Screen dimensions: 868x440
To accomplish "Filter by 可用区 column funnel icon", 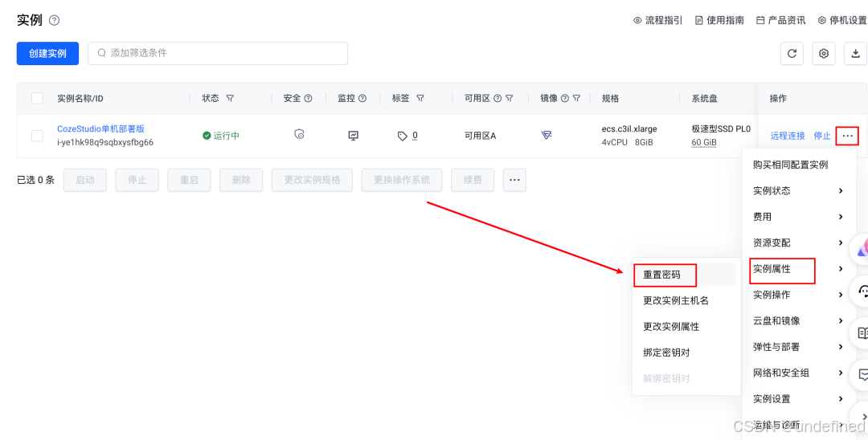I will tap(510, 99).
